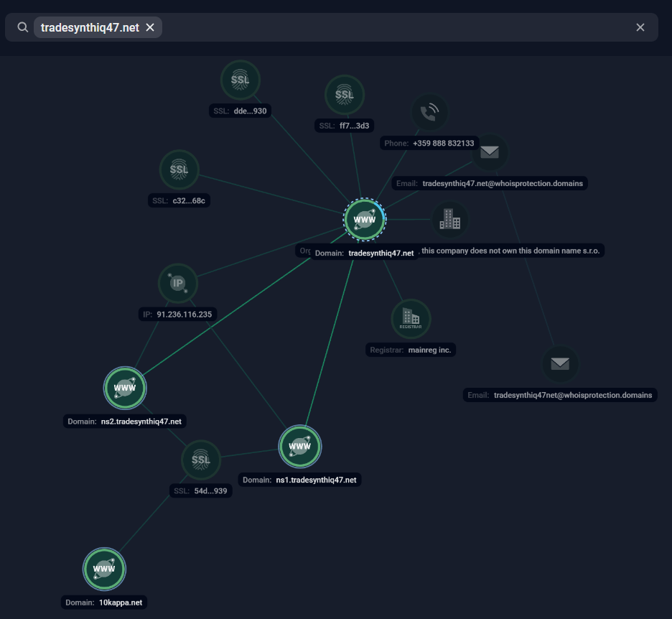Image resolution: width=672 pixels, height=619 pixels.
Task: Click the mainreg inc. registrar node
Action: (x=411, y=319)
